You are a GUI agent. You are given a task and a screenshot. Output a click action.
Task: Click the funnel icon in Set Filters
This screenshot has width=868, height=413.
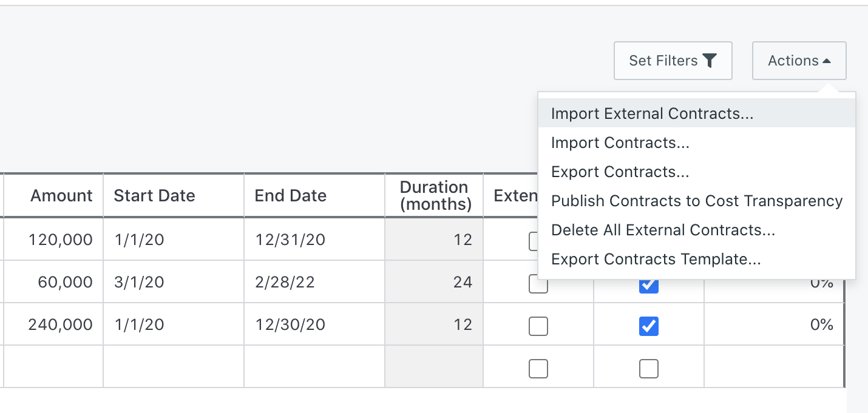pos(710,61)
